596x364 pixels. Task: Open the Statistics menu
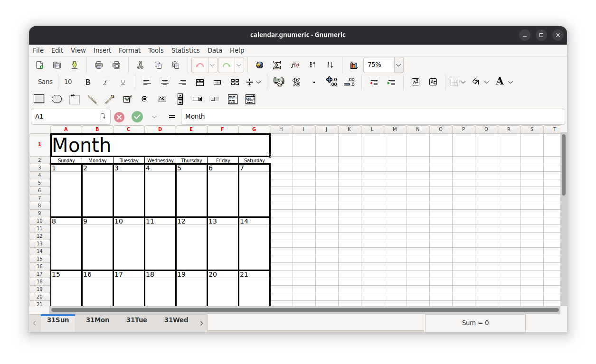pos(185,50)
